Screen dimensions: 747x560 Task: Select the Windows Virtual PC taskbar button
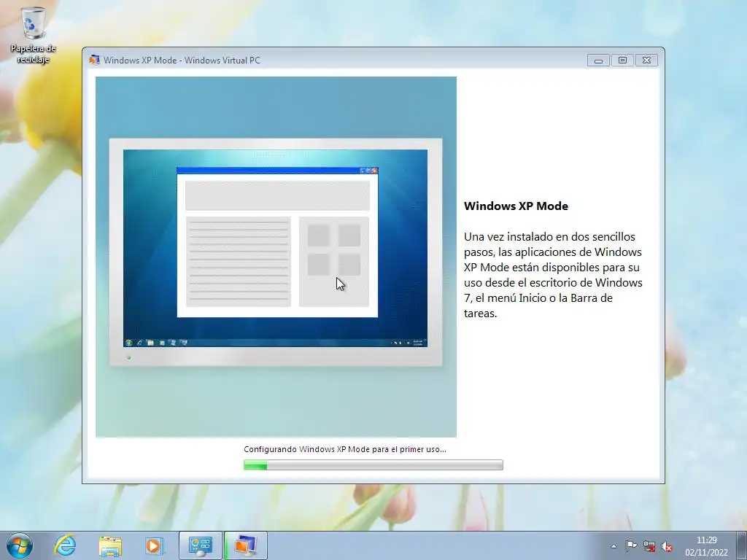(x=246, y=545)
